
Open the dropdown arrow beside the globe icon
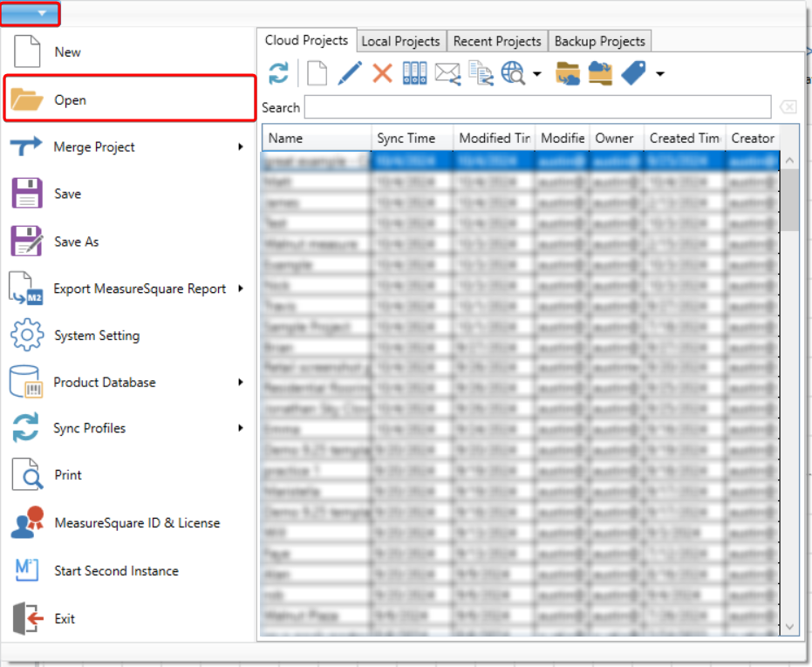[x=537, y=74]
